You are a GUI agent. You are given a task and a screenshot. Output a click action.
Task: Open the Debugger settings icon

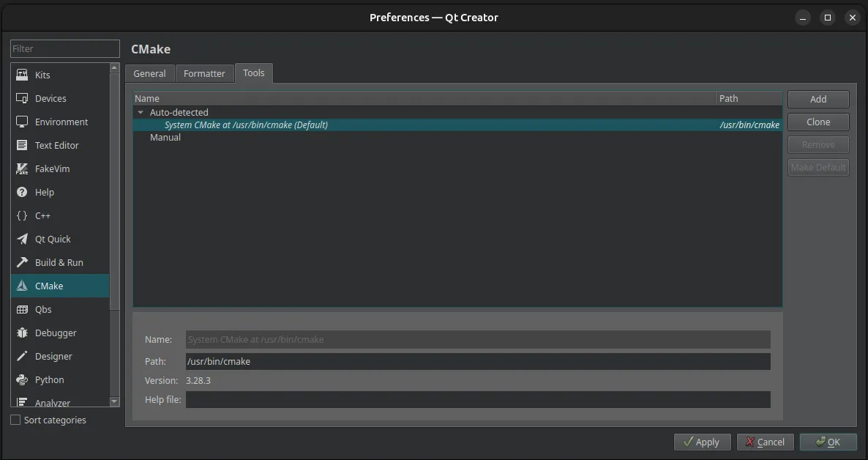pos(22,333)
